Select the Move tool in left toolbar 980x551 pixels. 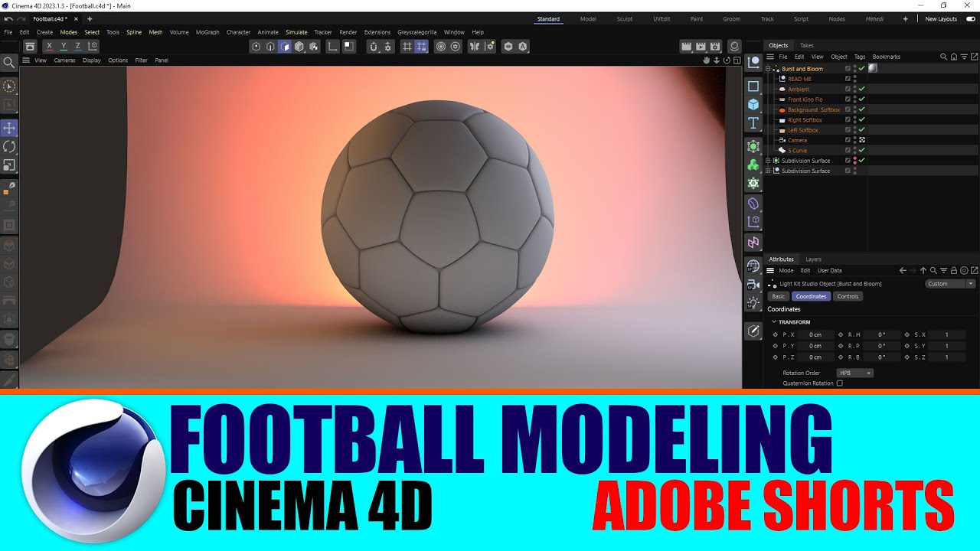click(x=9, y=128)
